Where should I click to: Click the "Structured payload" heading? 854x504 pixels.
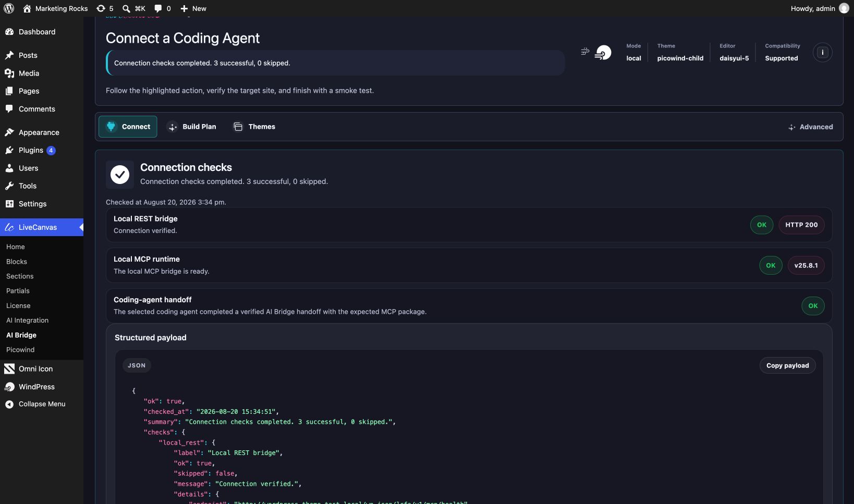coord(150,338)
